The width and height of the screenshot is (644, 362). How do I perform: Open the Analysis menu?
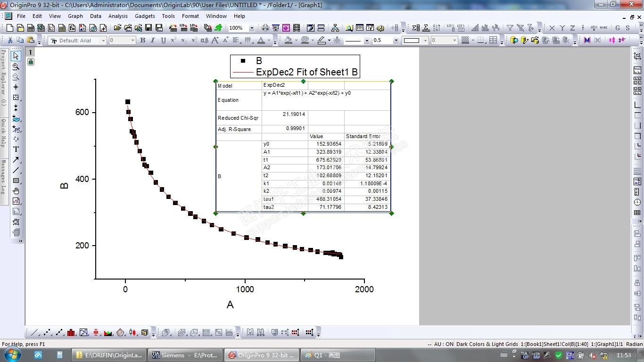click(x=118, y=16)
